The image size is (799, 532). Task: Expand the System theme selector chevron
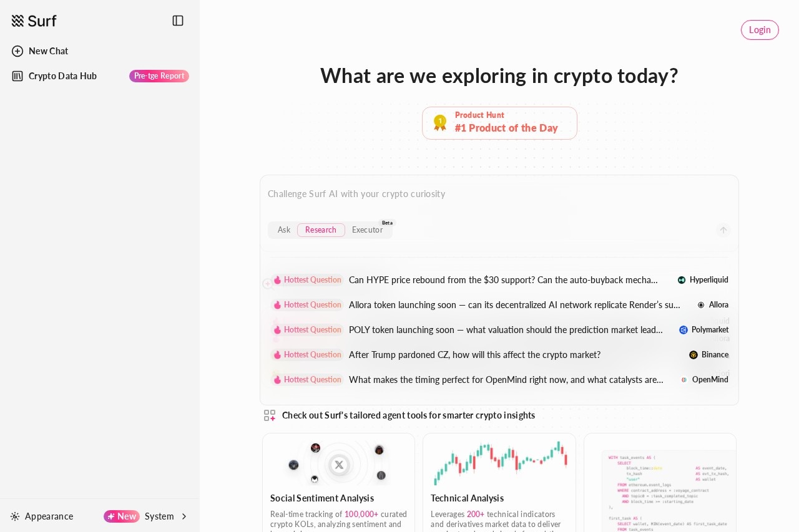[x=184, y=516]
